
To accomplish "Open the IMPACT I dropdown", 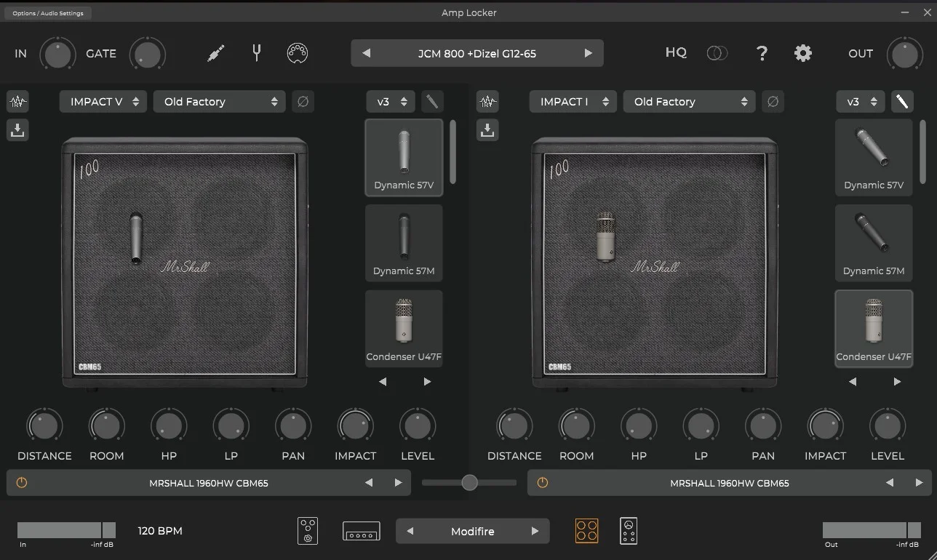I will pyautogui.click(x=573, y=102).
